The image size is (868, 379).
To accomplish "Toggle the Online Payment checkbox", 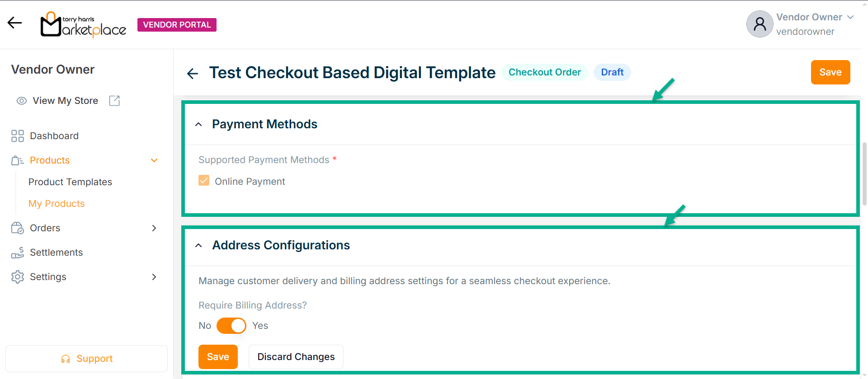I will [204, 181].
